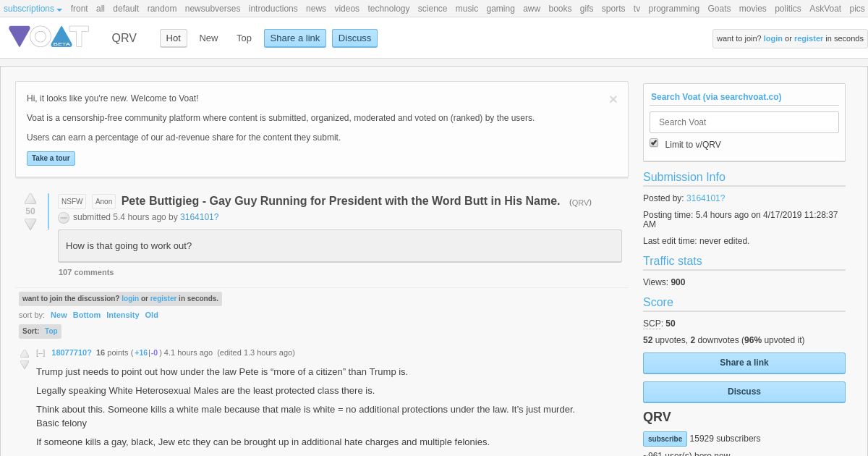868x456 pixels.
Task: Click the current Sort: Top indicator
Action: click(40, 331)
